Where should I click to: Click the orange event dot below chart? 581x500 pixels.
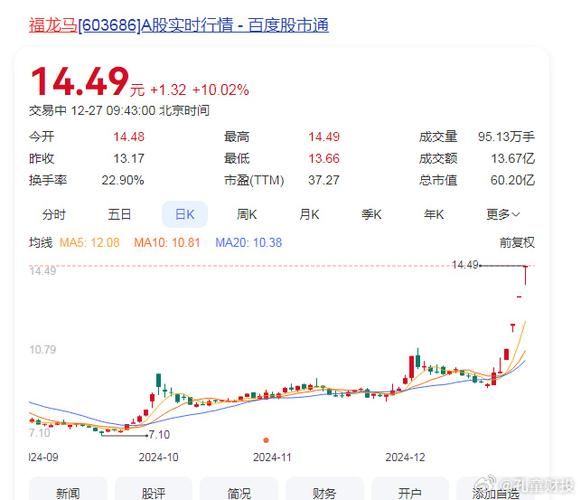point(266,440)
